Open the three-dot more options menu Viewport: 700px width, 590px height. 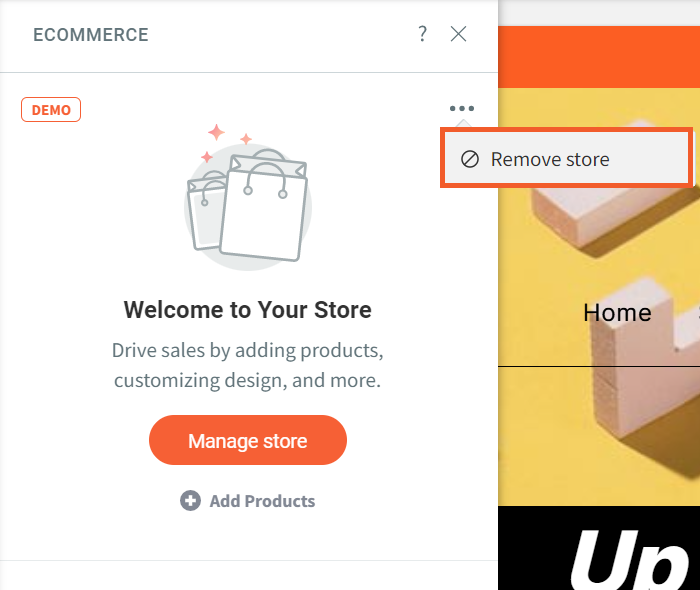point(461,109)
